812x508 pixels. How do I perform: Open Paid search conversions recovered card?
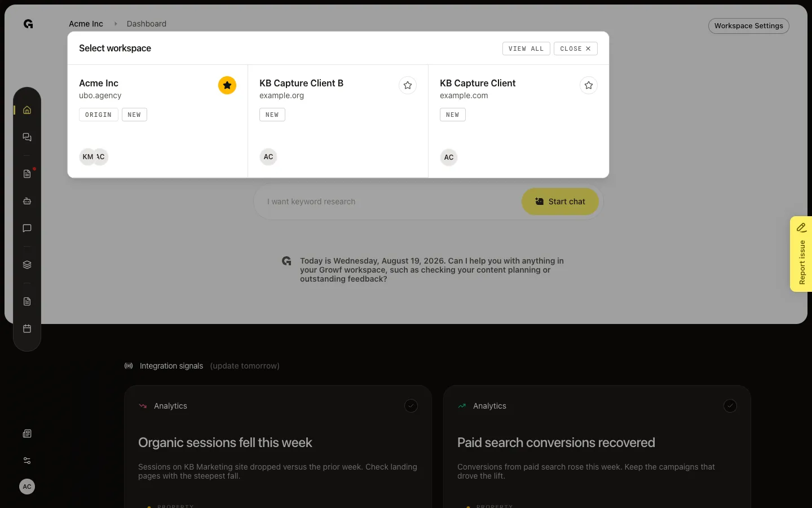pyautogui.click(x=597, y=446)
